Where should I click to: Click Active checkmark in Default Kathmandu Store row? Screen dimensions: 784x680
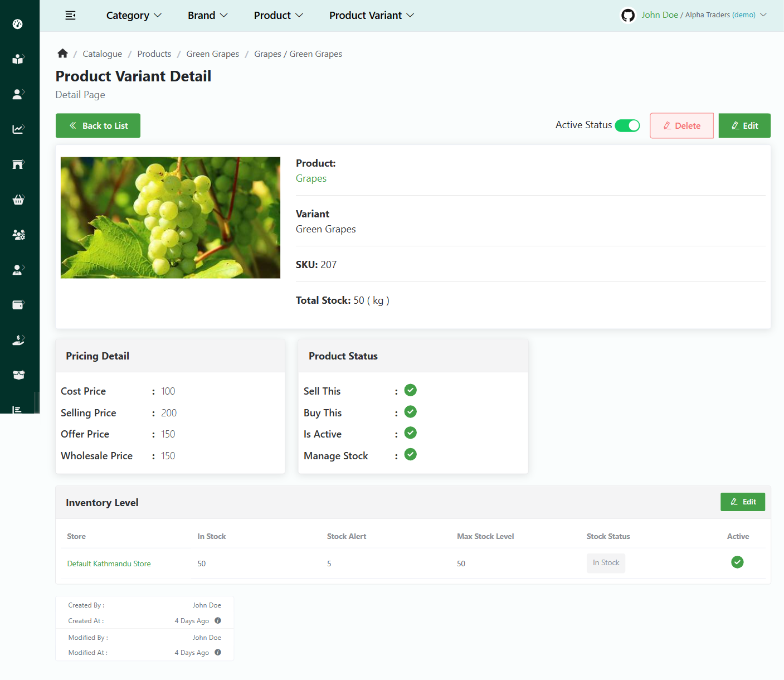[737, 562]
